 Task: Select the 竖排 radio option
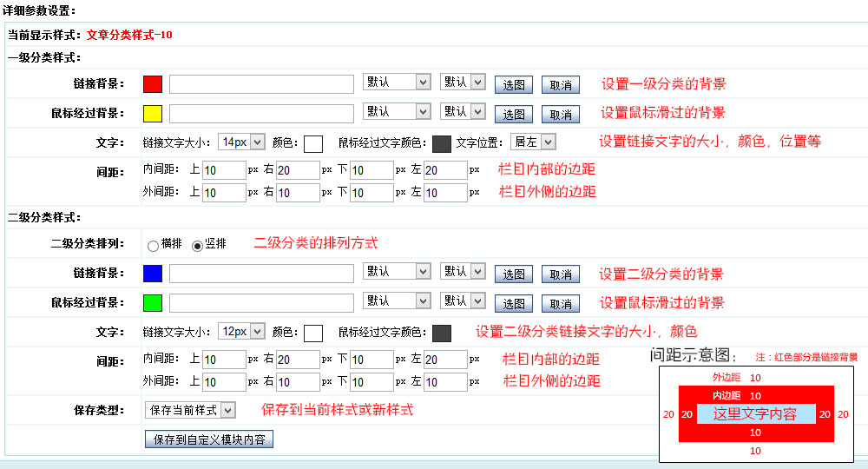click(x=197, y=246)
